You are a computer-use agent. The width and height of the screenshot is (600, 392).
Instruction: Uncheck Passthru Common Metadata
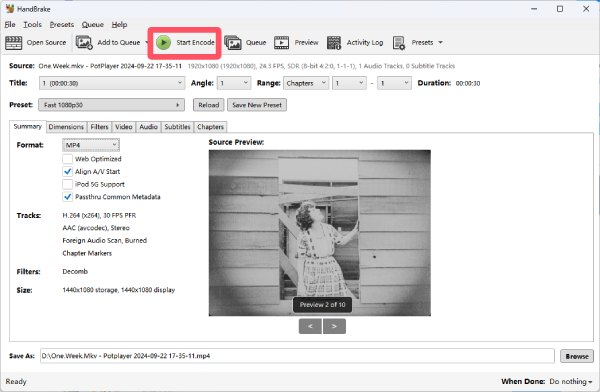pos(67,197)
